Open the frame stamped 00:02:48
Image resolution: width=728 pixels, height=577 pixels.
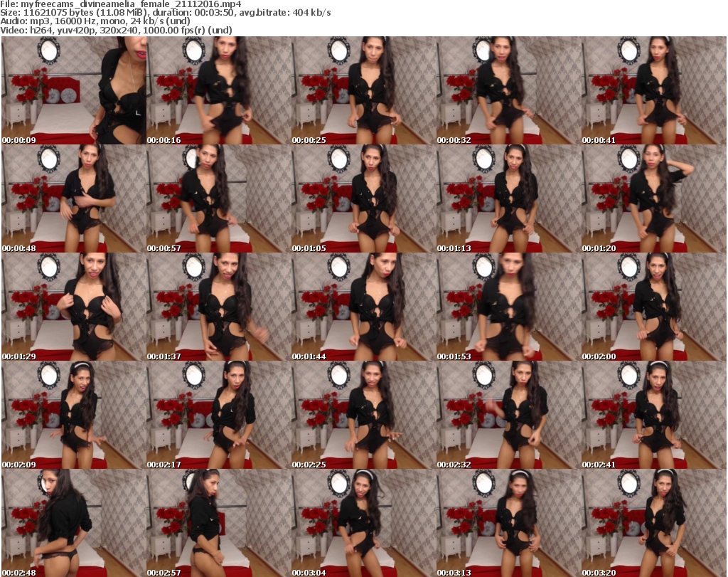74,523
